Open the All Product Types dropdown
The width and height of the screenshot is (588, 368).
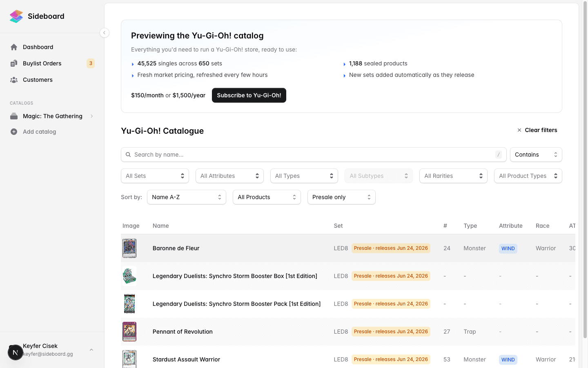click(x=528, y=176)
